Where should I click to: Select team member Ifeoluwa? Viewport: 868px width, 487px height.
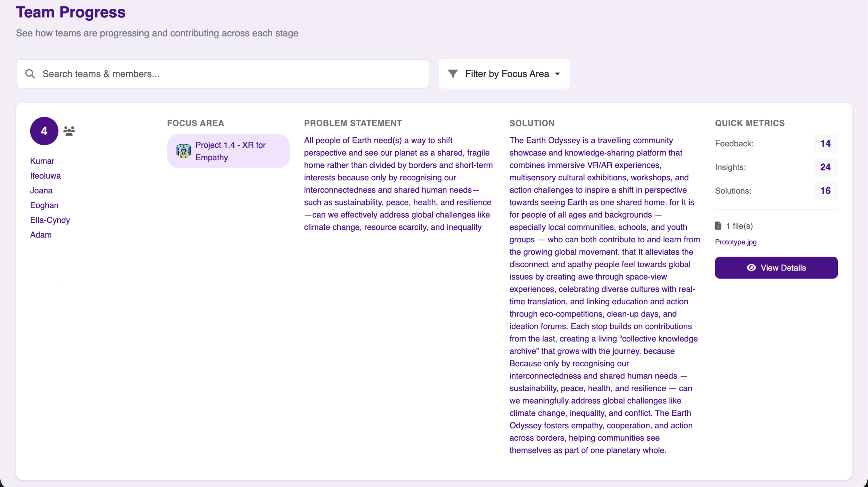45,176
